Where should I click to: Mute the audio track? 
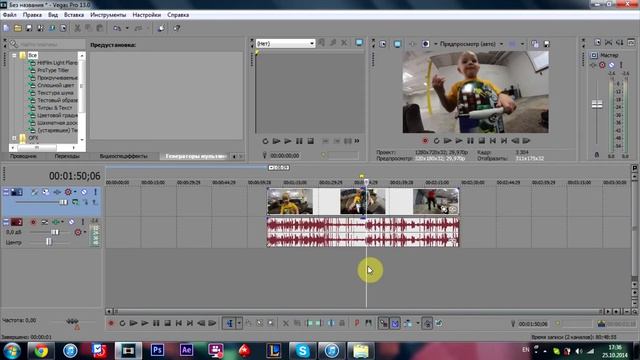(x=71, y=222)
